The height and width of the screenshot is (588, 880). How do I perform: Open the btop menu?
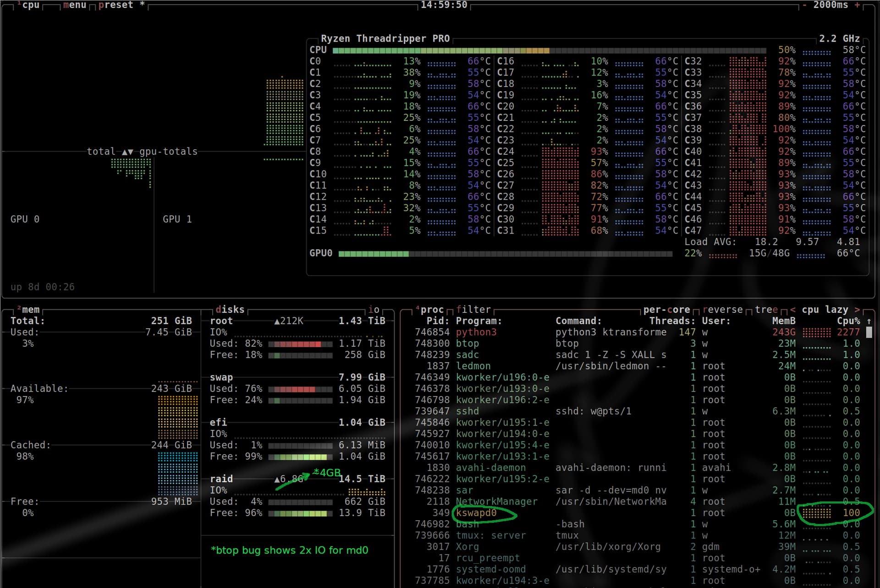pyautogui.click(x=74, y=5)
